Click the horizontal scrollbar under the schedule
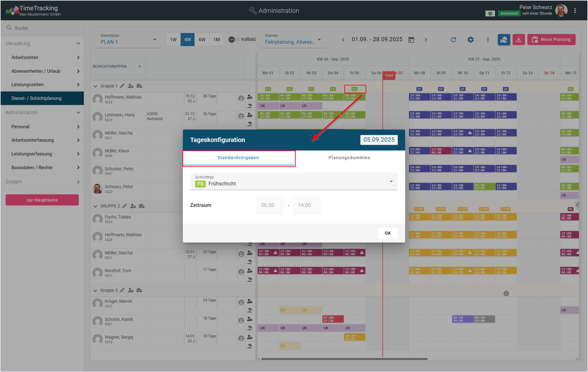This screenshot has width=588, height=372. pos(344,359)
